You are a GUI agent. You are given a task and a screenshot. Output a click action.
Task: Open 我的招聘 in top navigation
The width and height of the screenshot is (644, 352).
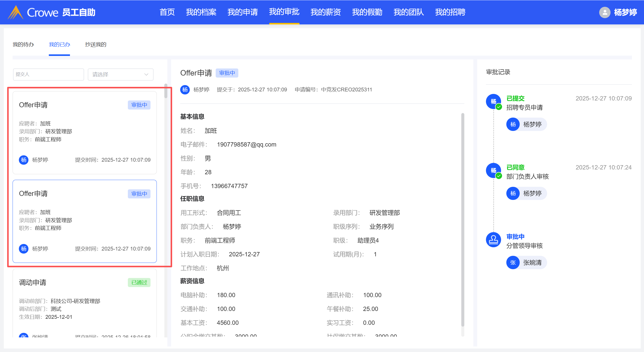(x=450, y=12)
